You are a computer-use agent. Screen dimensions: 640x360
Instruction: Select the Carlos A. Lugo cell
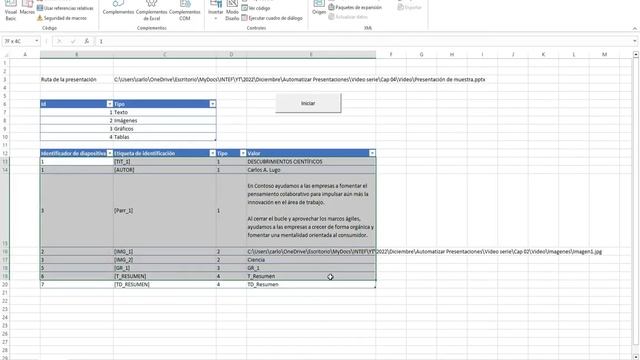click(311, 170)
